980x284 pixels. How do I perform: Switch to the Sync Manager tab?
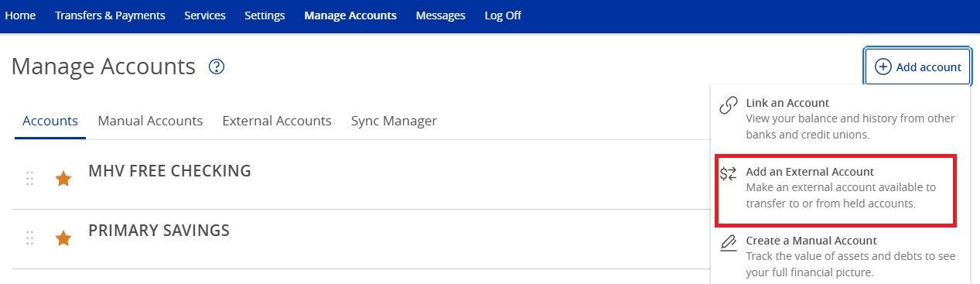[x=394, y=121]
